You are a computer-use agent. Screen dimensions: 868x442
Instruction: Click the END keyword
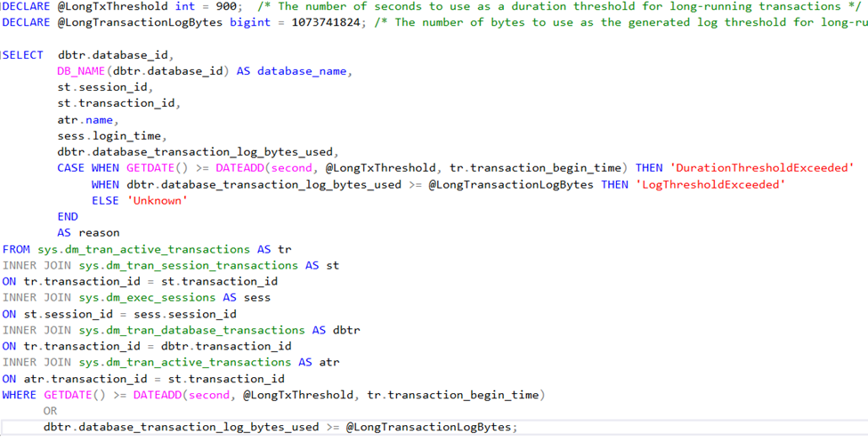point(68,216)
